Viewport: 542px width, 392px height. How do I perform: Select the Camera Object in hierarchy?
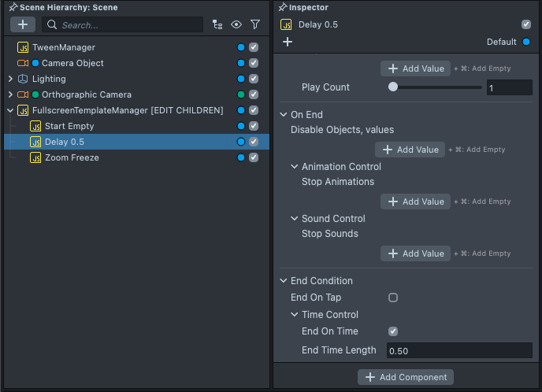(x=72, y=63)
